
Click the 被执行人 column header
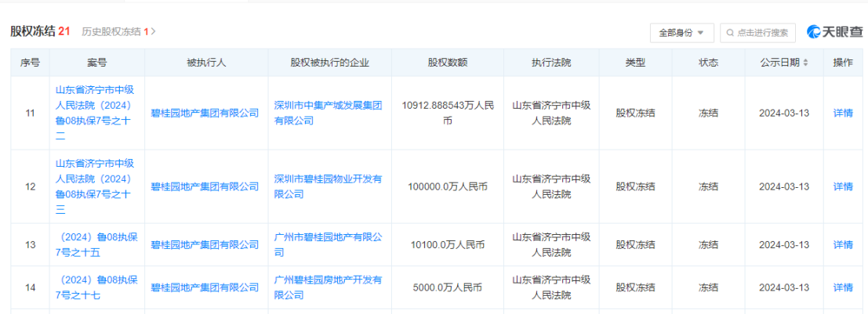coord(206,63)
